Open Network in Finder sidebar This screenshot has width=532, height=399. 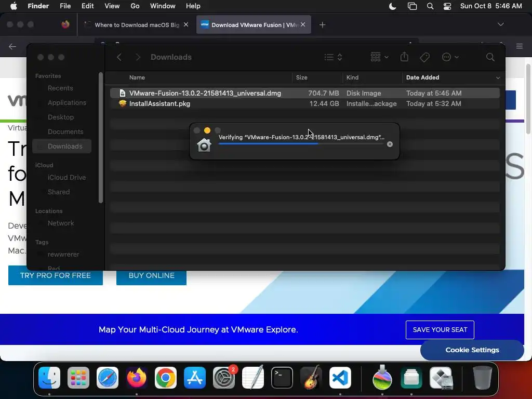(61, 223)
